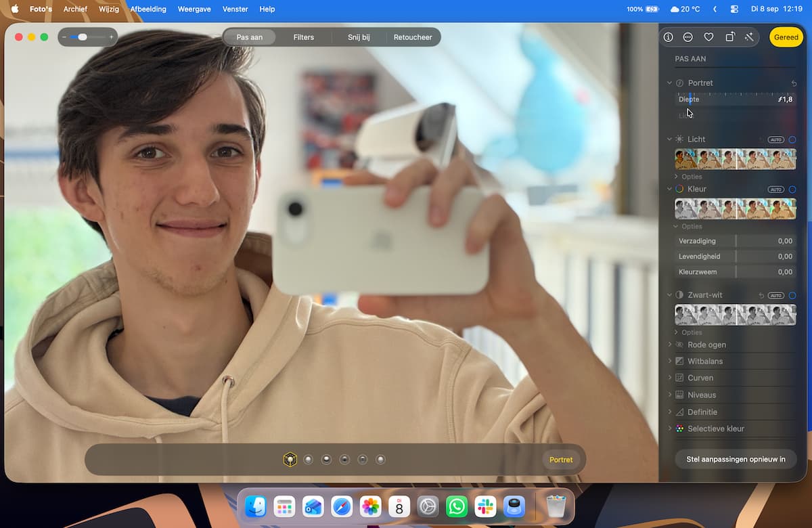The width and height of the screenshot is (812, 528).
Task: Open System Settings from the Dock
Action: point(428,506)
